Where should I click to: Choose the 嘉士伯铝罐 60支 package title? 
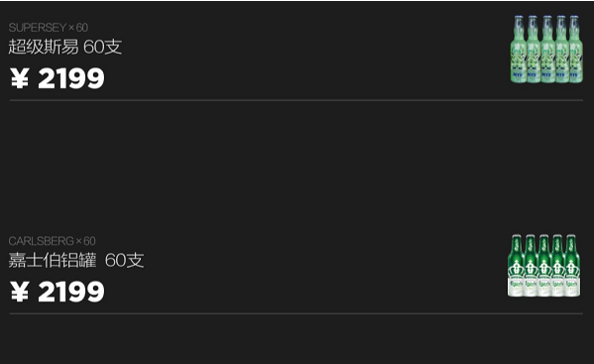pyautogui.click(x=76, y=260)
